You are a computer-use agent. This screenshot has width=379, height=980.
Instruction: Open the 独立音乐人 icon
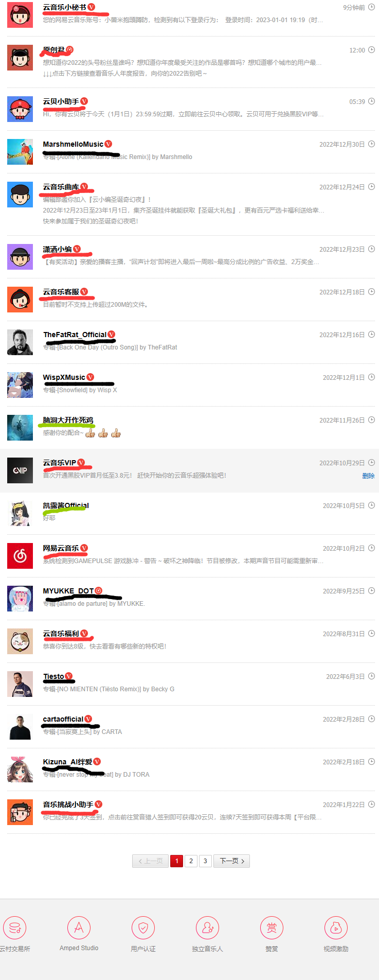207,928
